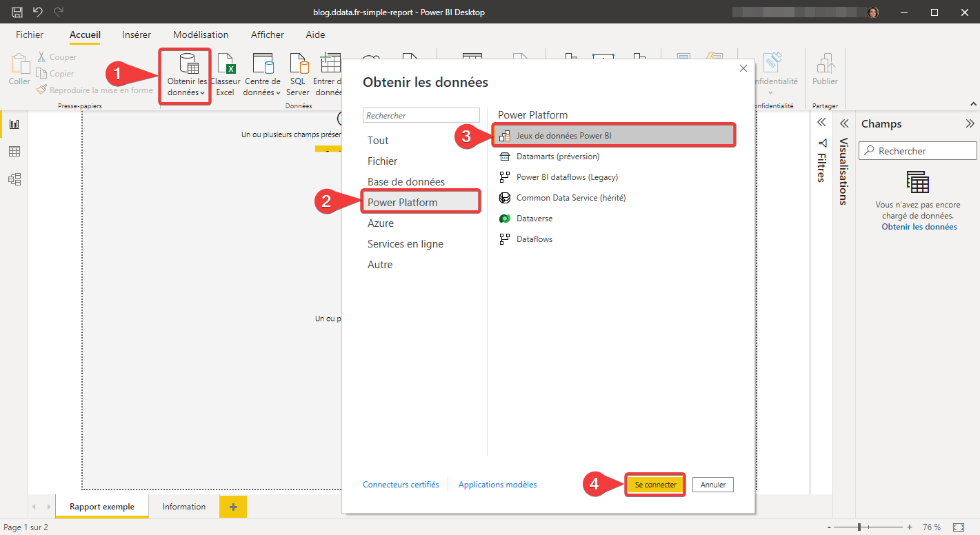980x535 pixels.
Task: Click the Rechercher field in Champs pane
Action: pos(918,151)
